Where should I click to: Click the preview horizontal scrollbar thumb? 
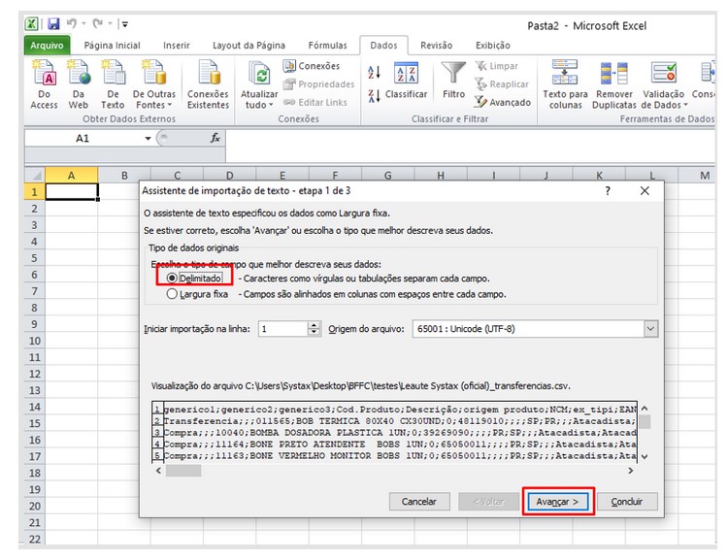[183, 471]
